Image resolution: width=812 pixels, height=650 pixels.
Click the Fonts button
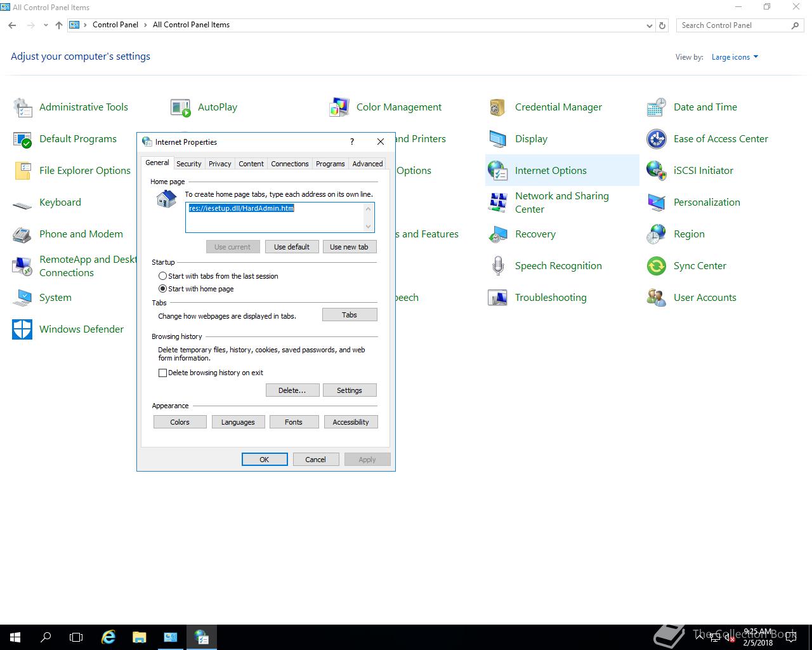click(x=294, y=422)
